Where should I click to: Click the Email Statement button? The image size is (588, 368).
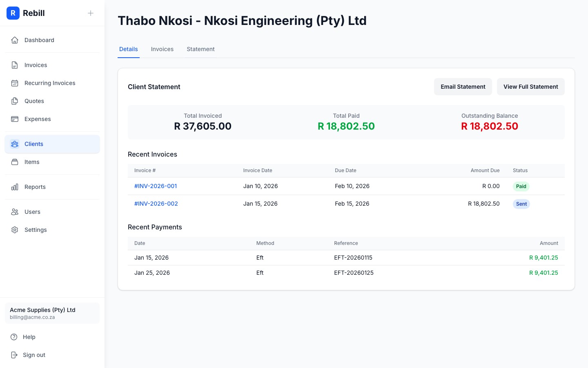[x=463, y=87]
